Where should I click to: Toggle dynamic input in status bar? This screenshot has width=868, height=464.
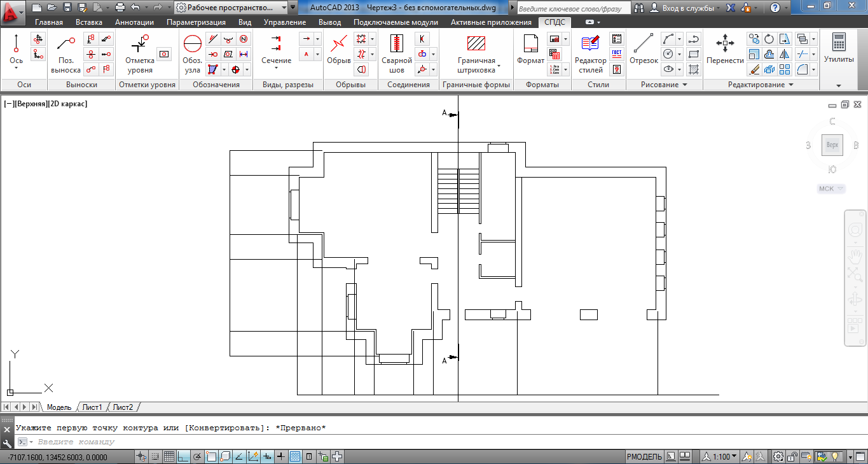[267, 456]
